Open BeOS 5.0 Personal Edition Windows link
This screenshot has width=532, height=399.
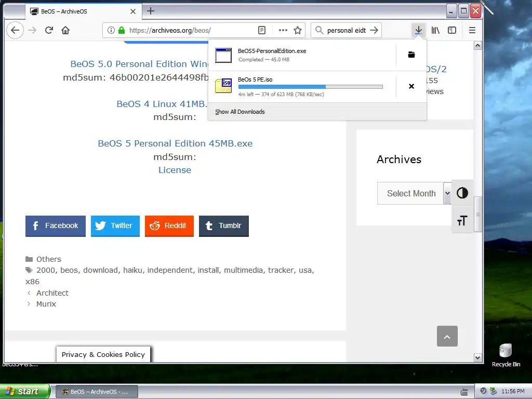pyautogui.click(x=139, y=64)
